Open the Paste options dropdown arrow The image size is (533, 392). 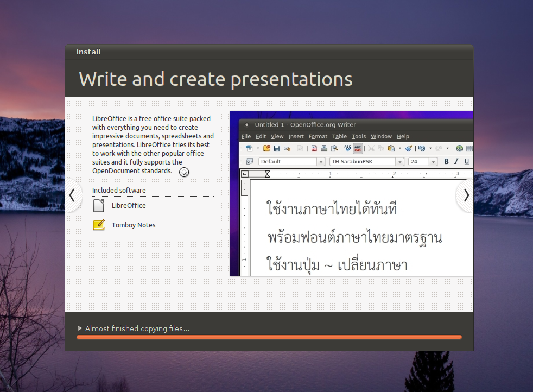(399, 148)
